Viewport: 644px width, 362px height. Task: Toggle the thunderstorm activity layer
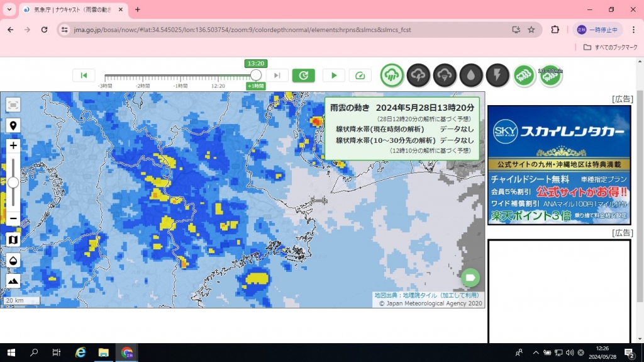pos(418,76)
